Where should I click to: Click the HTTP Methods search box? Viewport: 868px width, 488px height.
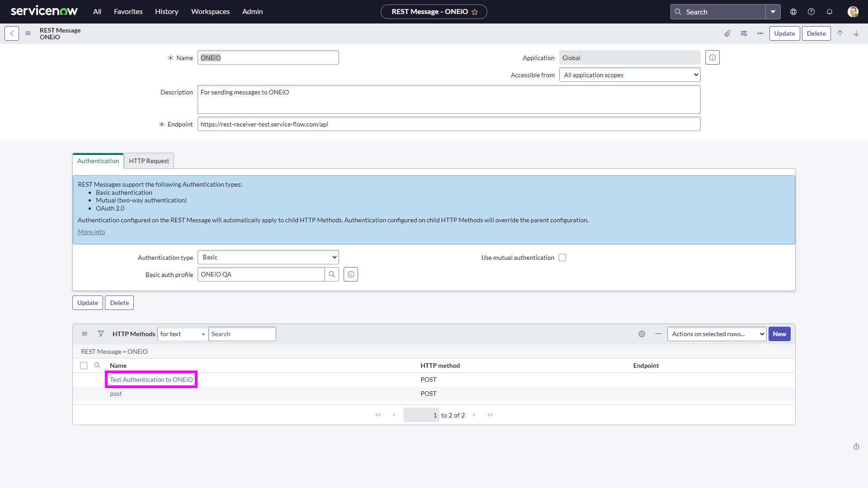(242, 334)
